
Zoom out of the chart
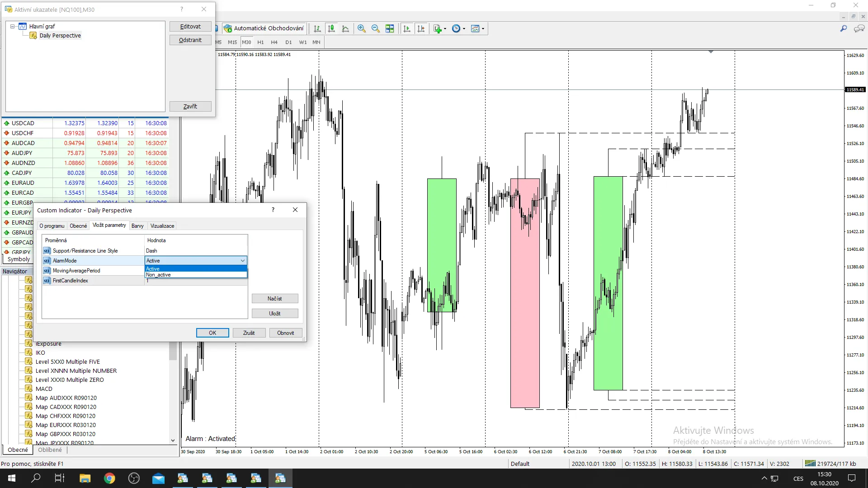pyautogui.click(x=376, y=28)
